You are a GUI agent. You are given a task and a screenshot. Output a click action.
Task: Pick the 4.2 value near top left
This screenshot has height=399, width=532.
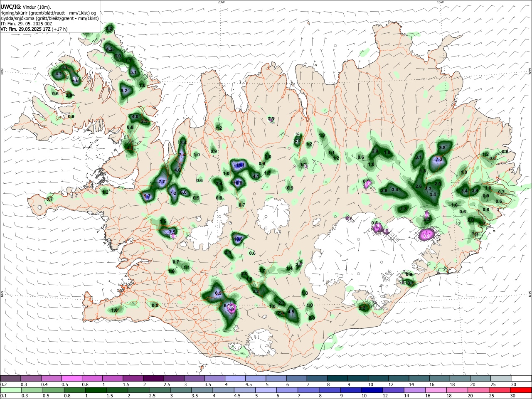110,49
